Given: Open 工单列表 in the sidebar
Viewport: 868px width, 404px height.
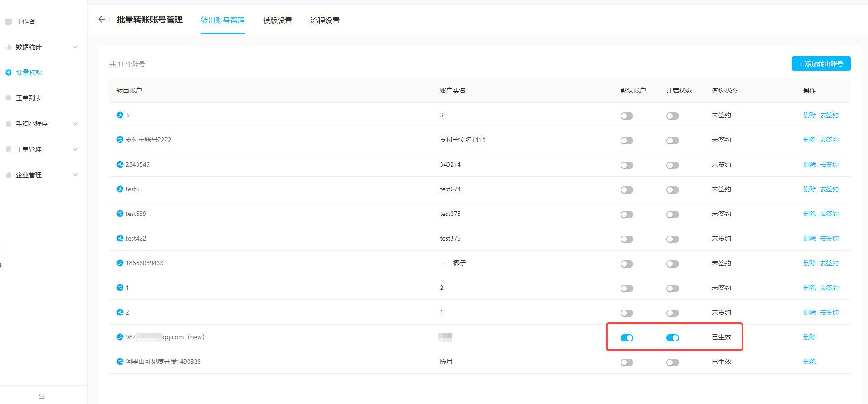Looking at the screenshot, I should pos(29,98).
